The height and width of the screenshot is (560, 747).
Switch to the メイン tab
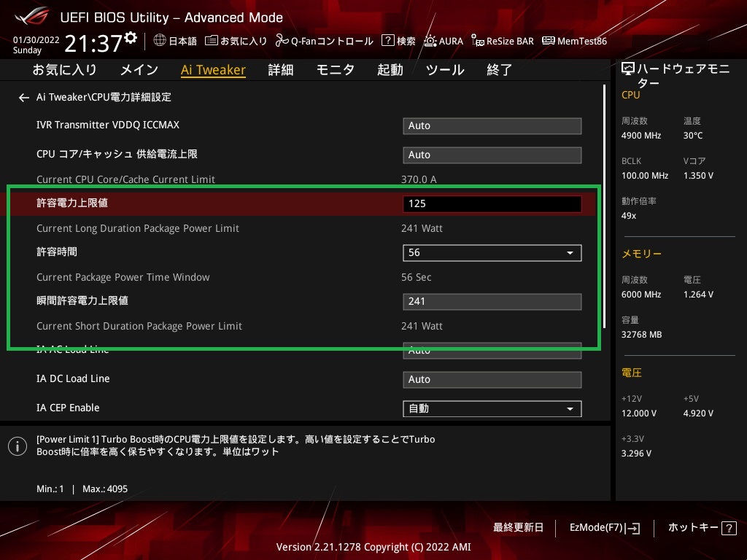coord(139,70)
